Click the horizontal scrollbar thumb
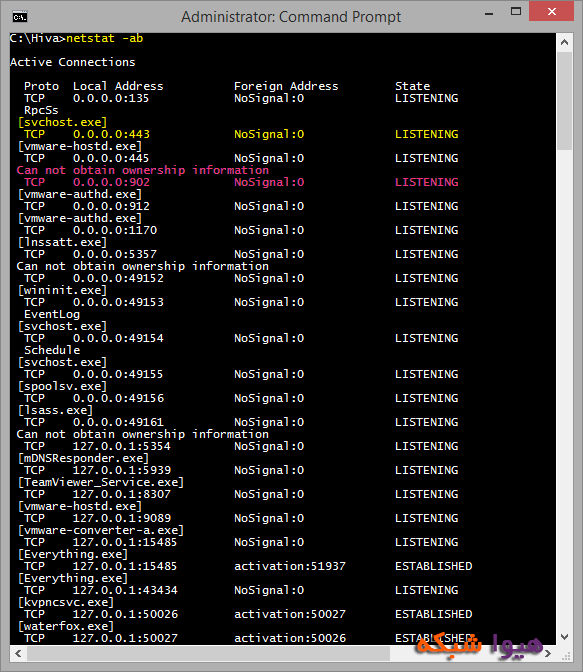 (208, 654)
